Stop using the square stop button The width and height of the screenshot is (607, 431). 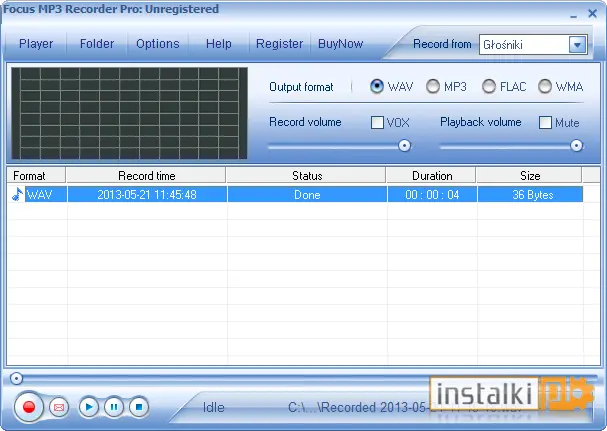point(139,407)
